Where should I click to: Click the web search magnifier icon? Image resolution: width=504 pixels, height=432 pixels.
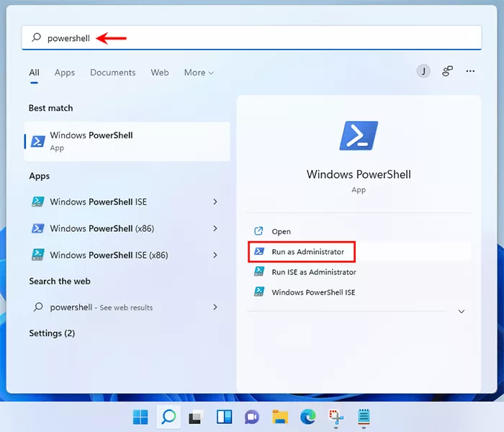(38, 307)
